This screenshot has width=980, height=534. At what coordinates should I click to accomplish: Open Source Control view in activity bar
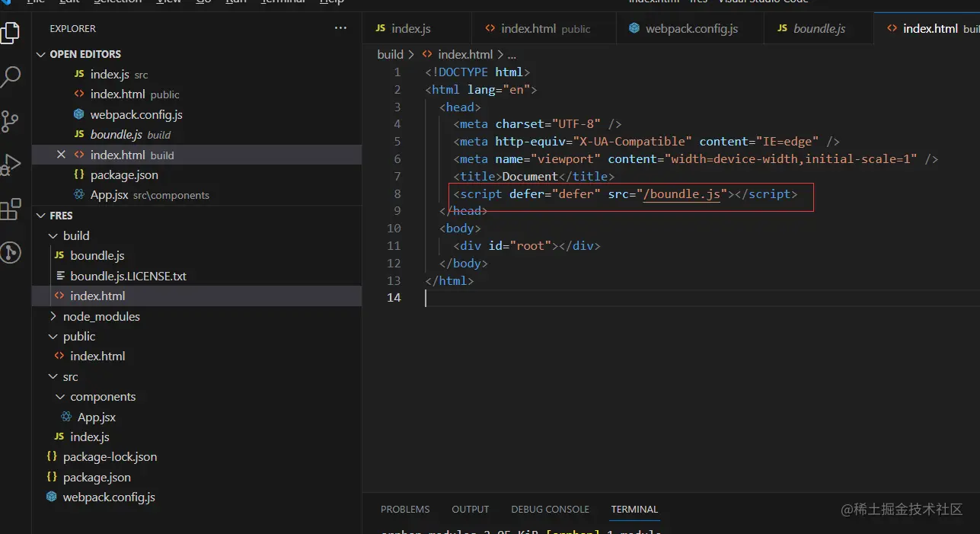point(11,120)
